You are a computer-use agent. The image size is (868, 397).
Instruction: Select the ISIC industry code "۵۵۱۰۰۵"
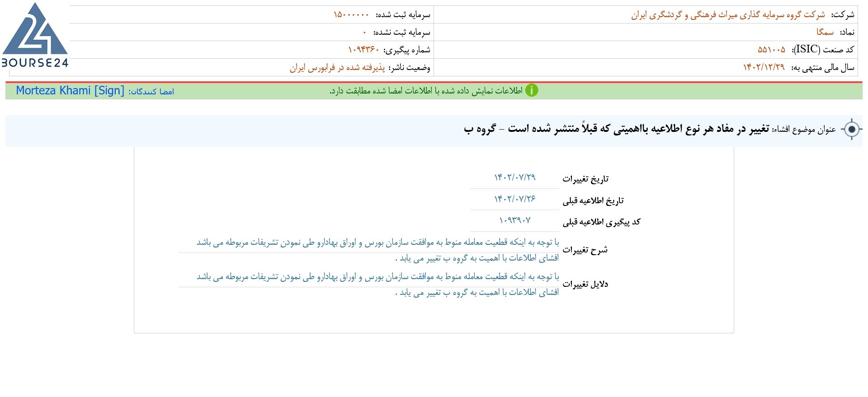point(772,50)
